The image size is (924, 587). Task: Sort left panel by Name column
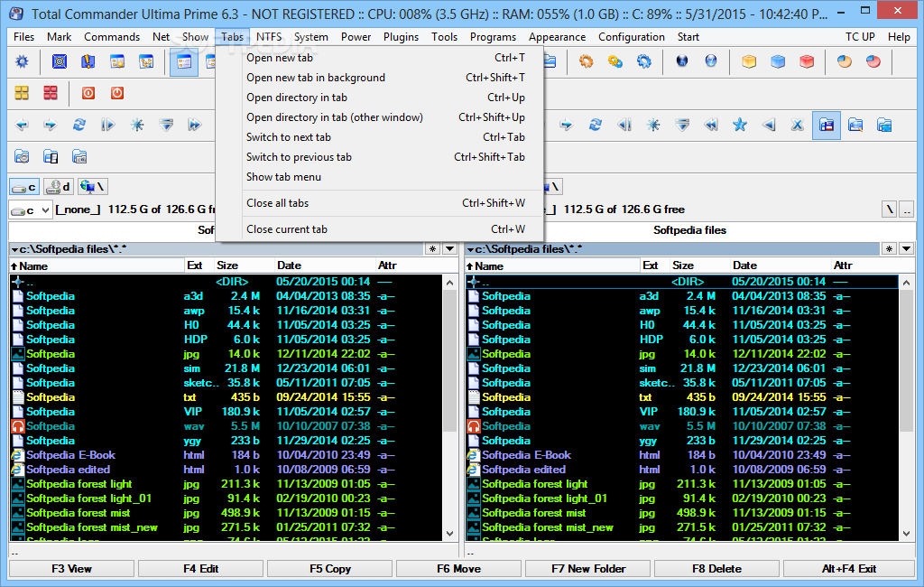[97, 266]
